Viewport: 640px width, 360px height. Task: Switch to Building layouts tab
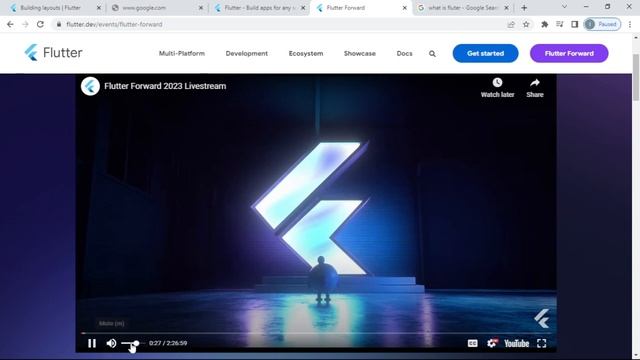tap(50, 8)
